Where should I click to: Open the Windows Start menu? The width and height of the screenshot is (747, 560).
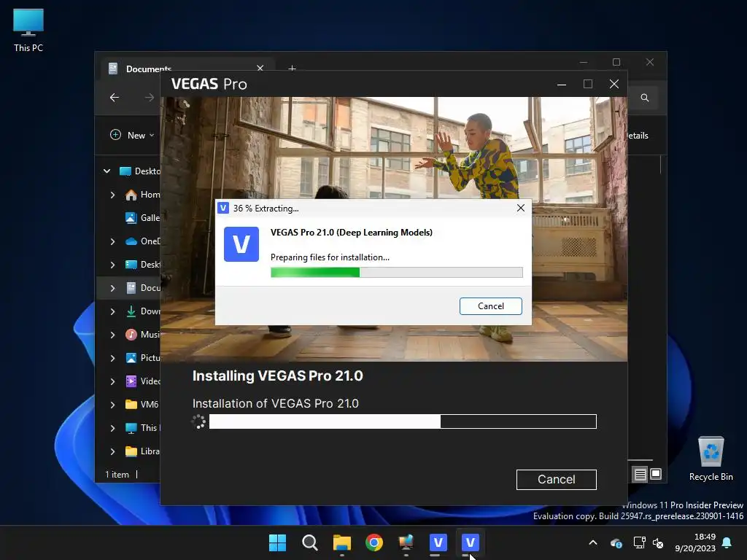(x=277, y=542)
